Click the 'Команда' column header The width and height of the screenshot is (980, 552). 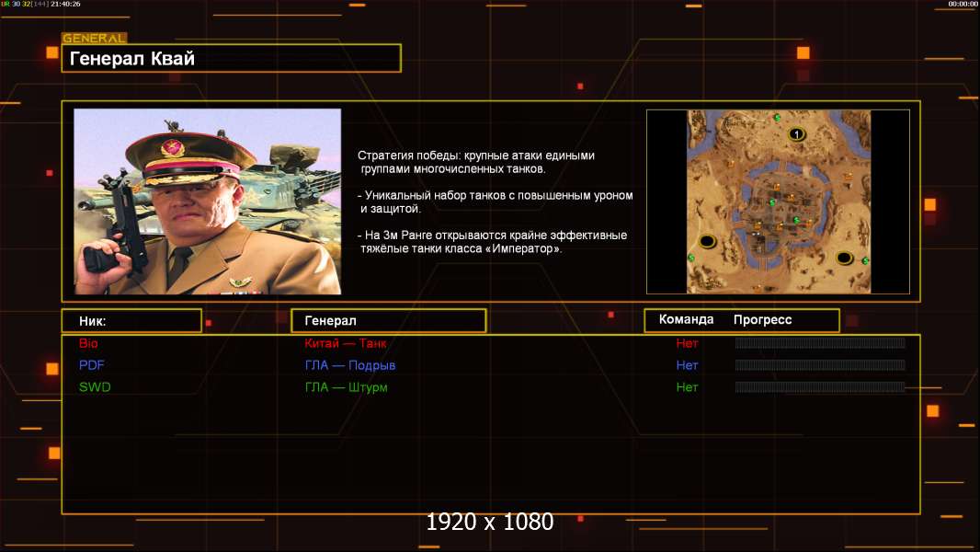point(686,319)
